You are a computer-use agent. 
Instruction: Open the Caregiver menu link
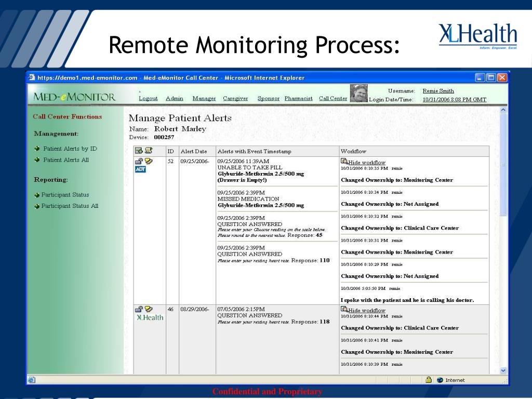(235, 98)
